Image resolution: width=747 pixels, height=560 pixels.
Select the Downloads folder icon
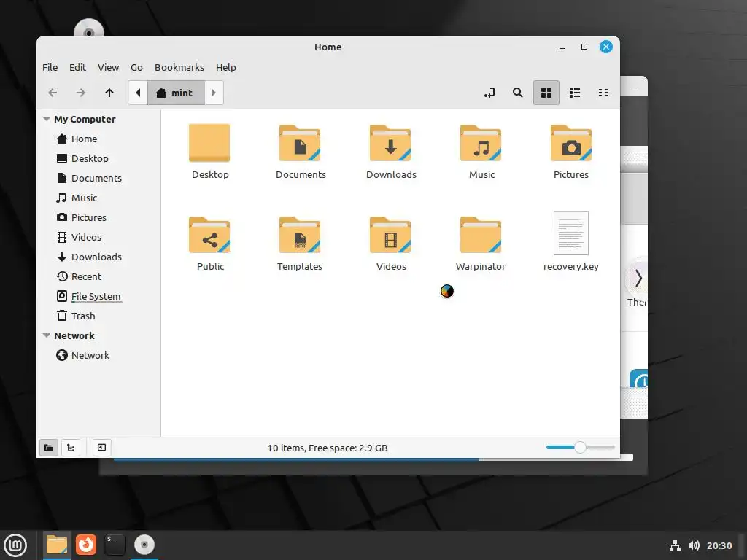[x=391, y=143]
